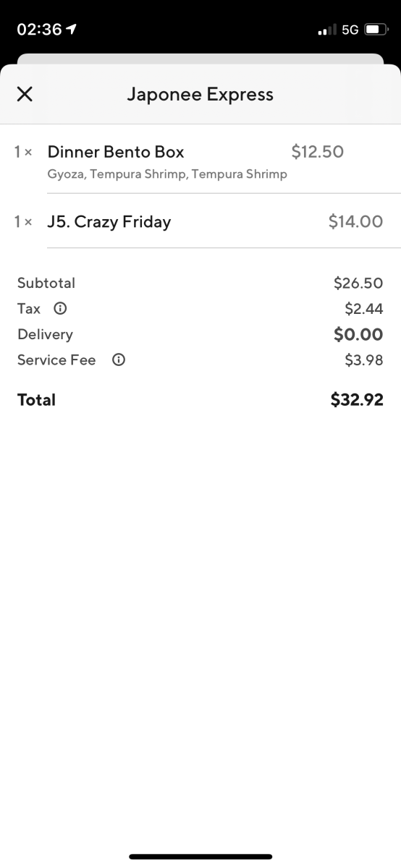
Task: Tap the location arrow in status bar
Action: click(x=72, y=30)
